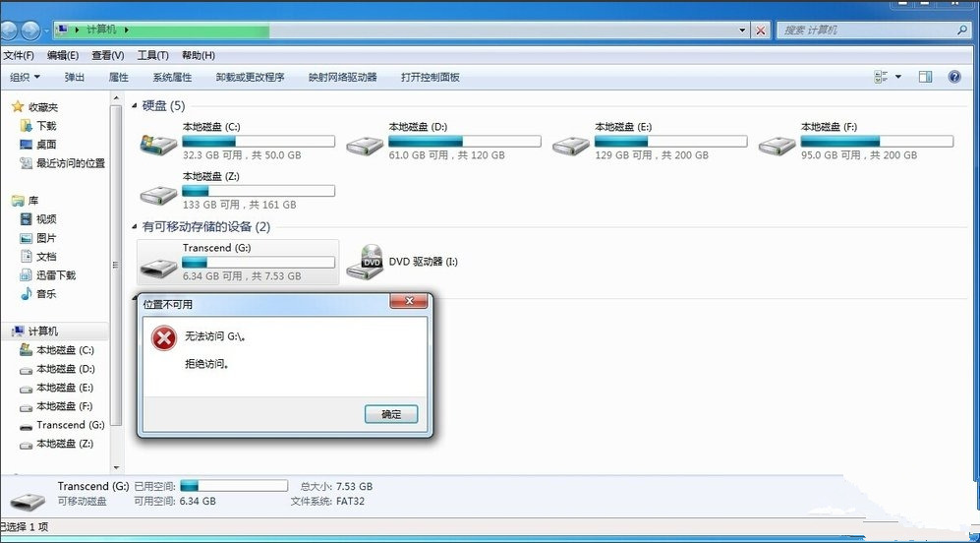This screenshot has width=980, height=543.
Task: Collapse the 硬盘 (5) group
Action: [x=135, y=106]
